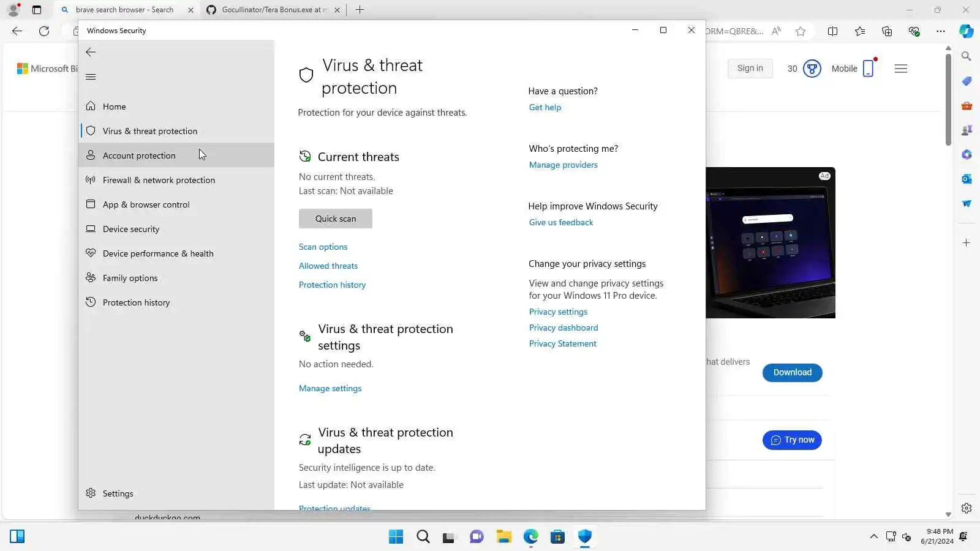
Task: Open Bing hamburger menu
Action: tap(901, 69)
